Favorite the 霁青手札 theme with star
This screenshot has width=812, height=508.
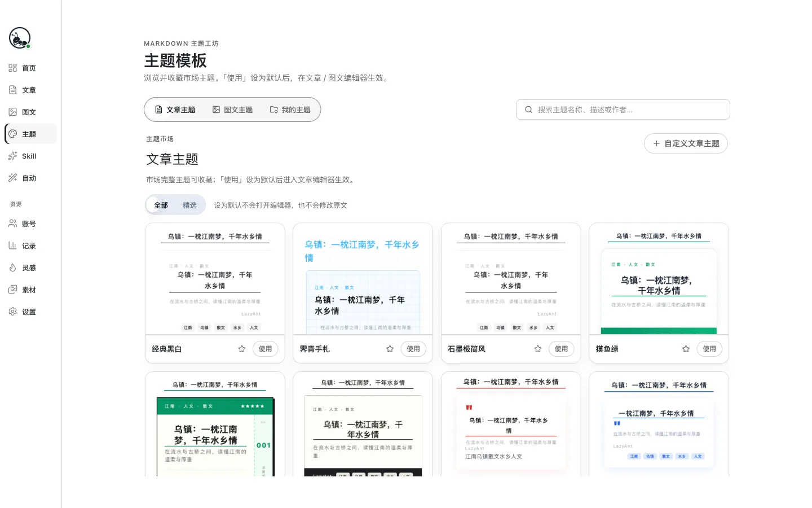[390, 349]
